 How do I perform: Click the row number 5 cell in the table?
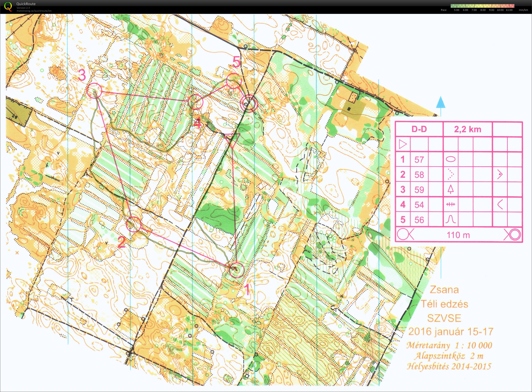click(x=403, y=219)
